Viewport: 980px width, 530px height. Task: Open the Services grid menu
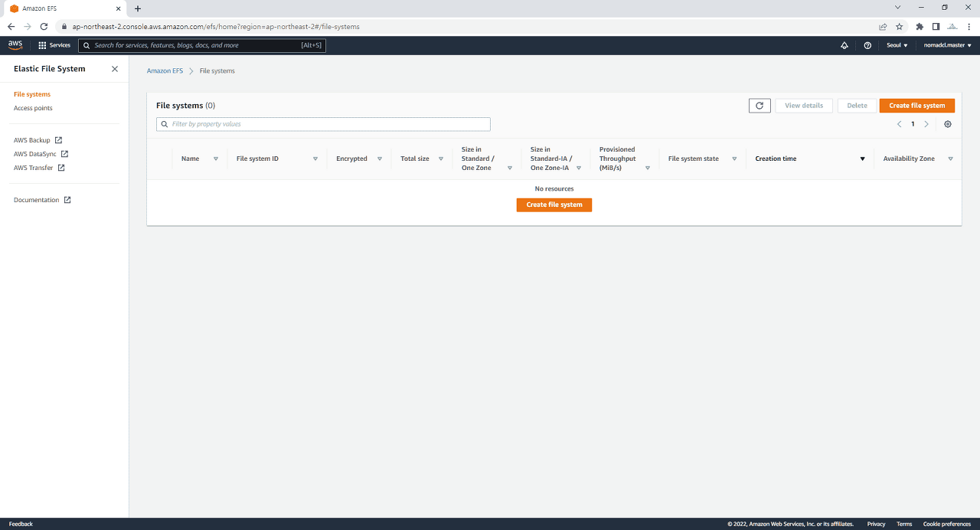[x=54, y=45]
